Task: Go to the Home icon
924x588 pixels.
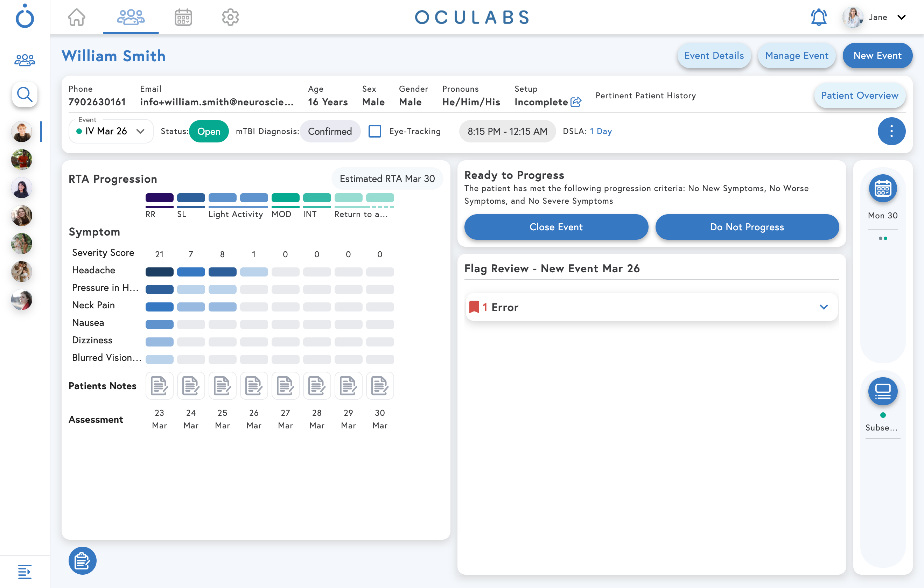Action: click(x=77, y=17)
